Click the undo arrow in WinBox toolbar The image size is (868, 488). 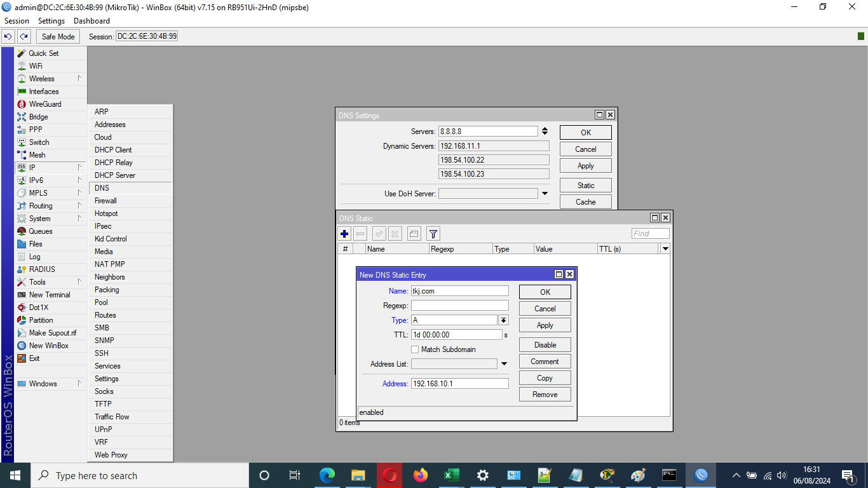8,36
